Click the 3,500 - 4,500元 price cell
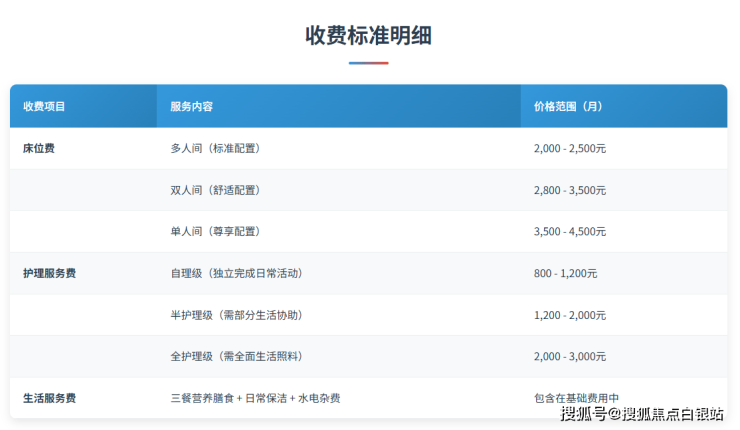The height and width of the screenshot is (430, 740). click(570, 231)
